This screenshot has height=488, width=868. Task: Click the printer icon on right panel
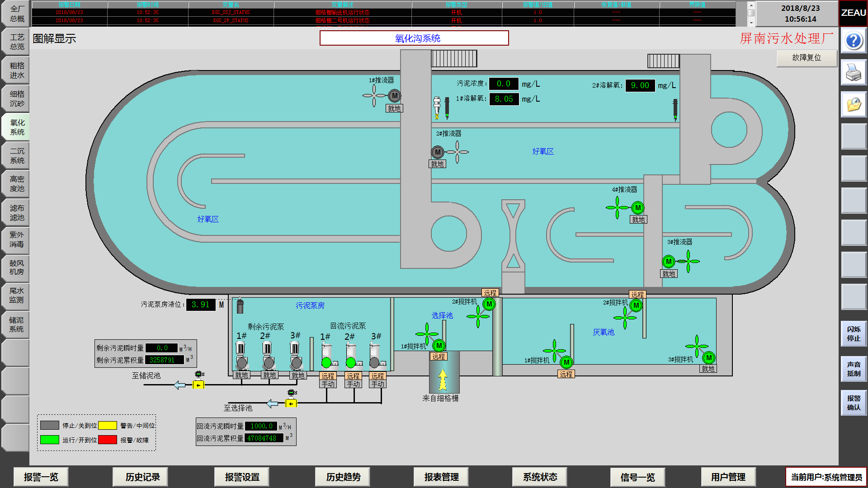click(854, 72)
